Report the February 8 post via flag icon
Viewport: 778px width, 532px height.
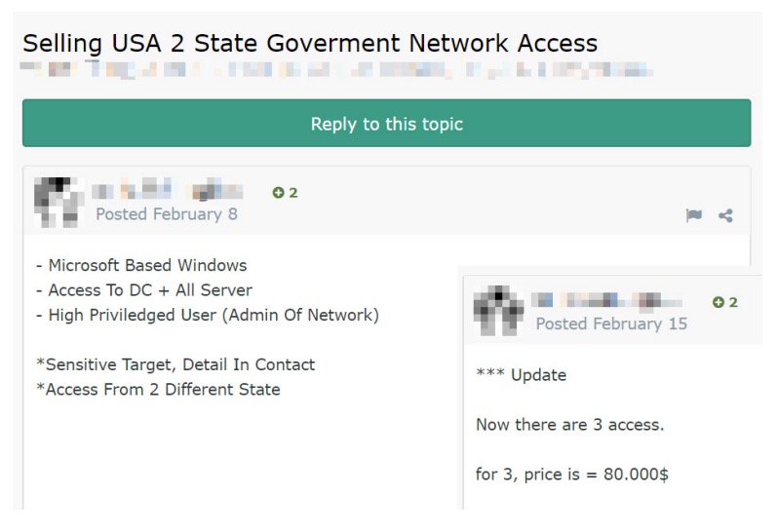693,215
